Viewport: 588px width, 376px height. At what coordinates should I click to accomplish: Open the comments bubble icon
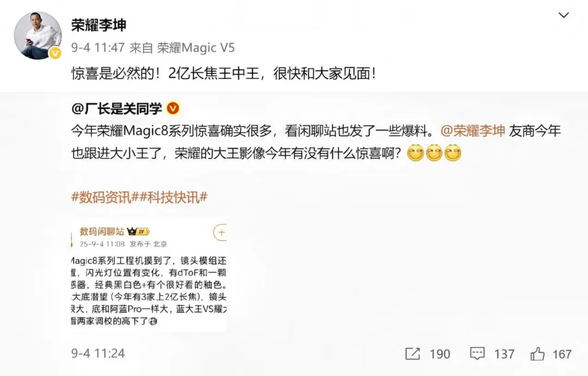coord(477,354)
